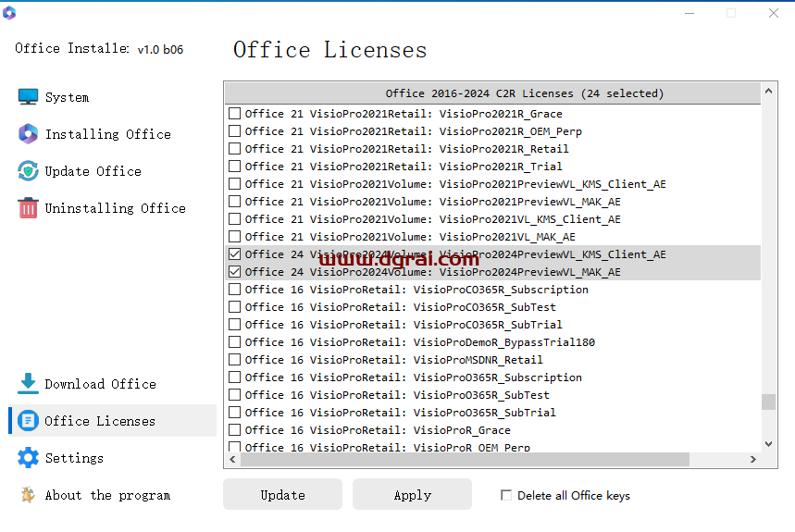Screen dimensions: 795x532
Task: Select VisioProO365R_SubTrial row text
Action: pyautogui.click(x=400, y=413)
